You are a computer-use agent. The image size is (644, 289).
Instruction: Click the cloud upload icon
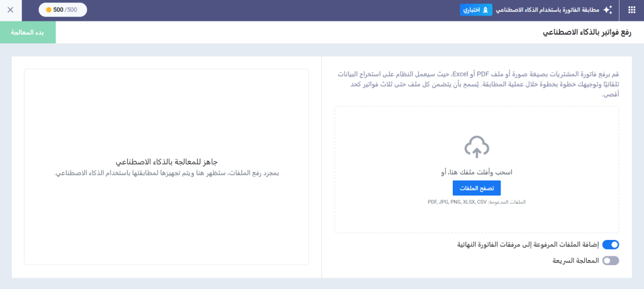(x=477, y=148)
